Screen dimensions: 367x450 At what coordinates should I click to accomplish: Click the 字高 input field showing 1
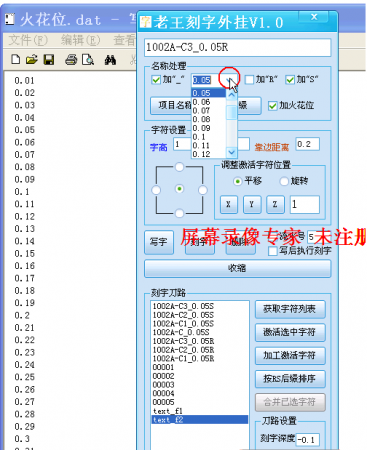tap(182, 144)
